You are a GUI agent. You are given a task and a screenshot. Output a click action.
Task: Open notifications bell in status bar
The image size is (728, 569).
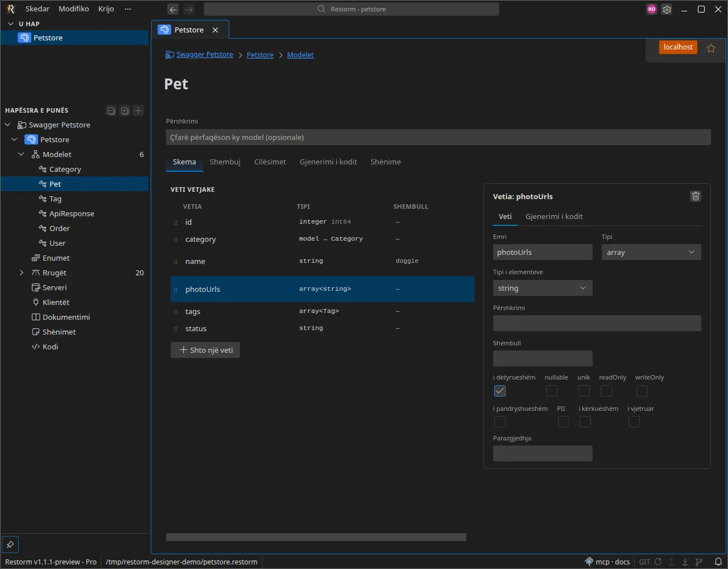[718, 562]
